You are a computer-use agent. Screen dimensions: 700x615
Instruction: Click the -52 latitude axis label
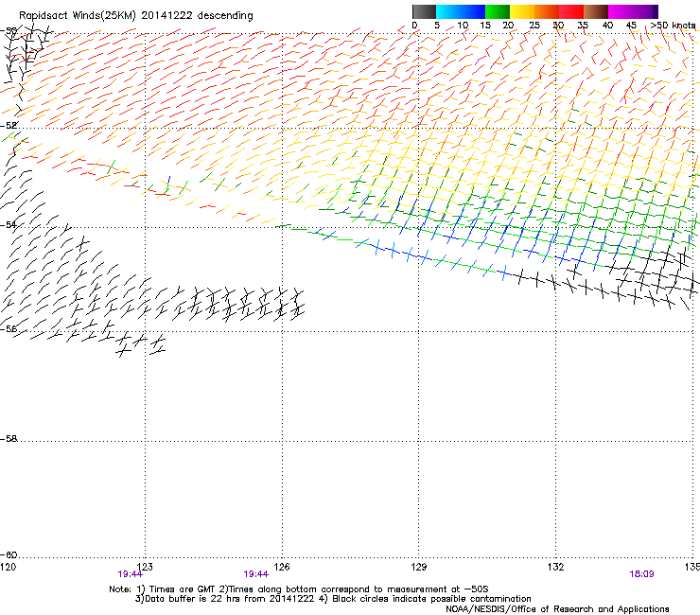click(9, 126)
